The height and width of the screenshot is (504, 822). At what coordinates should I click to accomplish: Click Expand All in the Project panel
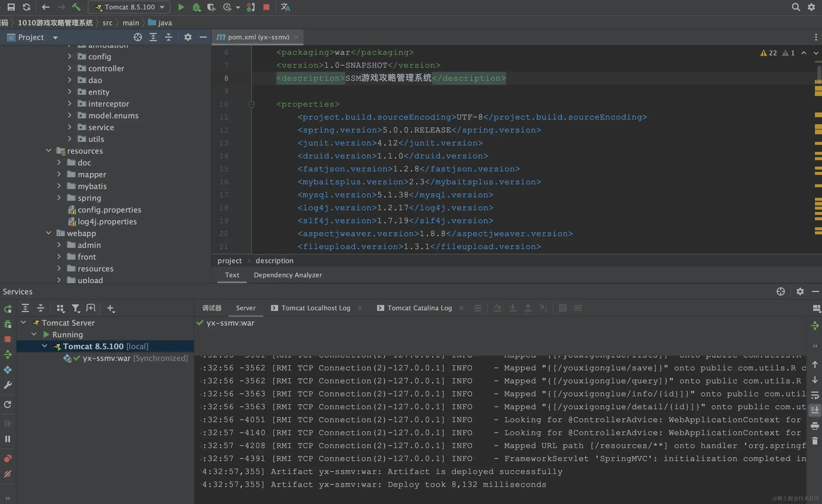(153, 37)
